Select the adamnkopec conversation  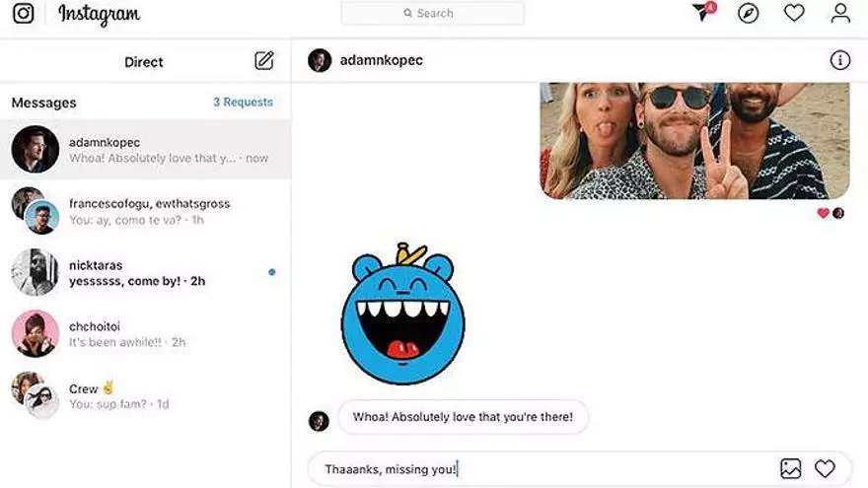coord(146,150)
